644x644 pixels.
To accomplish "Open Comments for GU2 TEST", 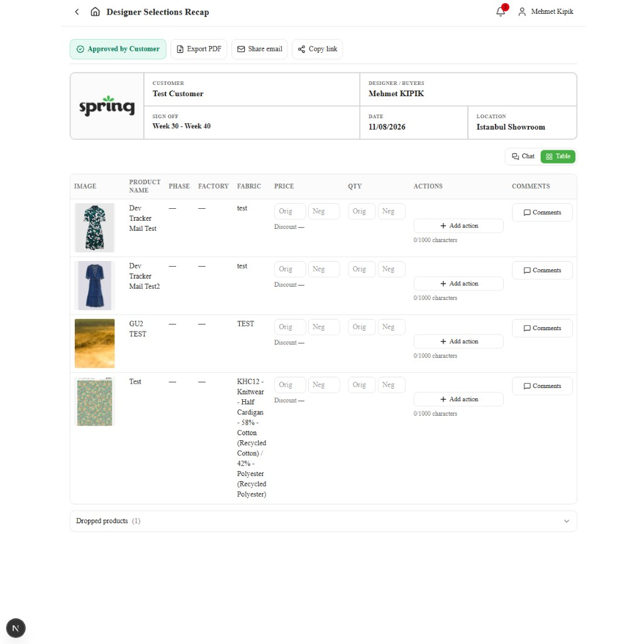I will [x=542, y=328].
